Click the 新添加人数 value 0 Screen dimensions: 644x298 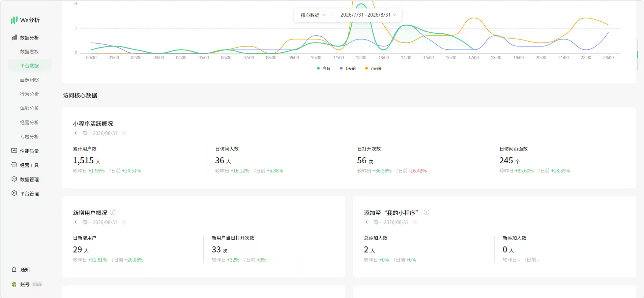click(x=505, y=250)
